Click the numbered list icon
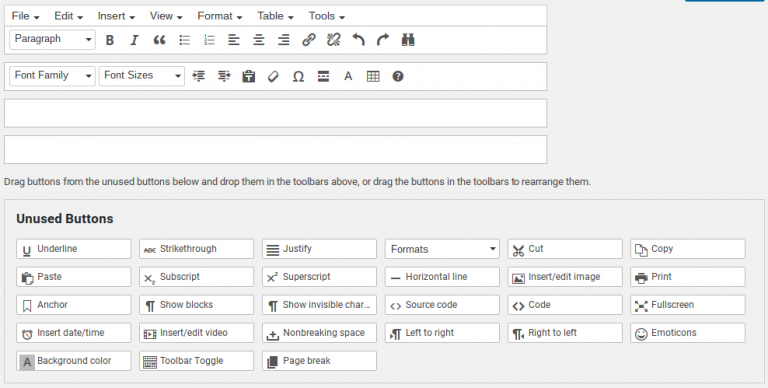The height and width of the screenshot is (388, 768). click(209, 40)
